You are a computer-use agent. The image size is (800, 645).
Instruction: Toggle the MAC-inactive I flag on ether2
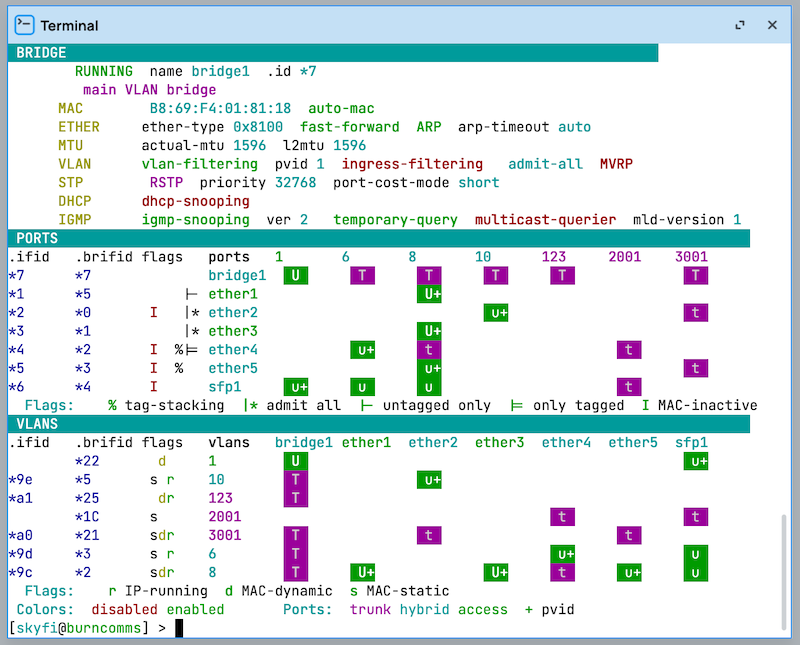154,312
